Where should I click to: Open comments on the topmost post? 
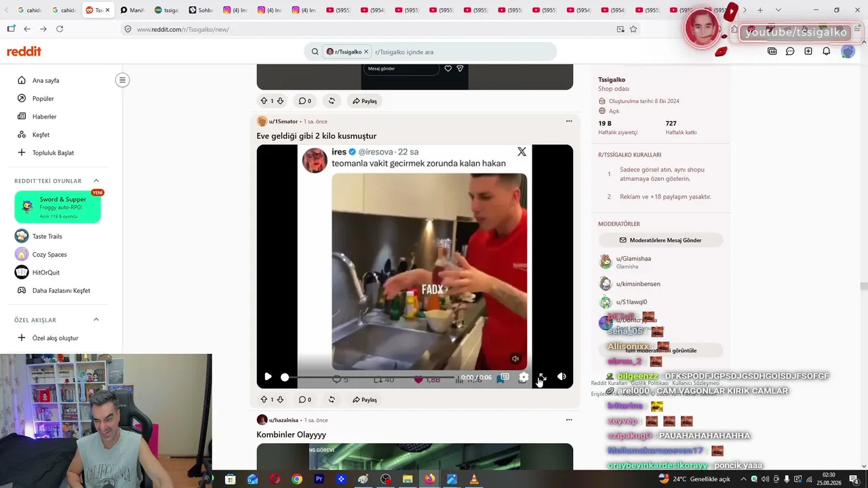coord(305,101)
